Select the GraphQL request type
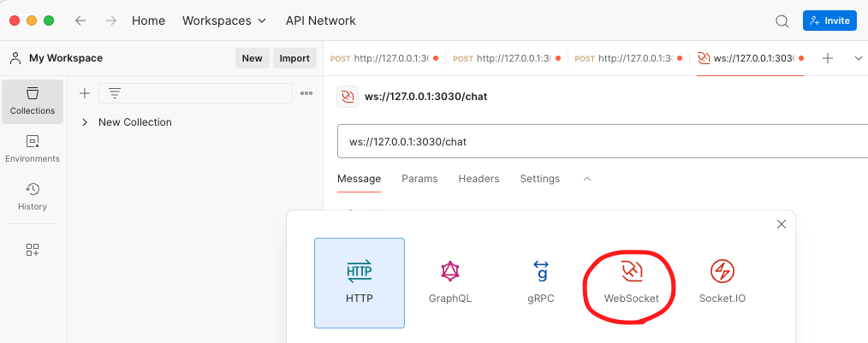Screen dimensions: 868x343 click(450, 283)
